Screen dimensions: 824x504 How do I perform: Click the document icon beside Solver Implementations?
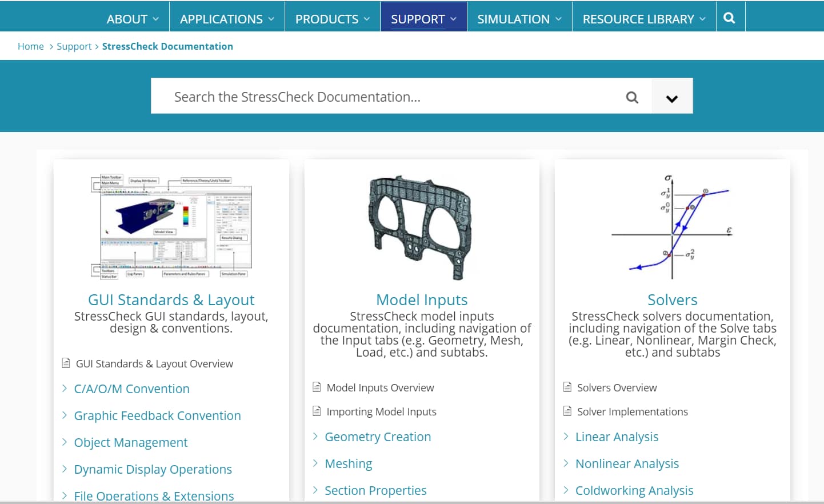click(x=566, y=411)
